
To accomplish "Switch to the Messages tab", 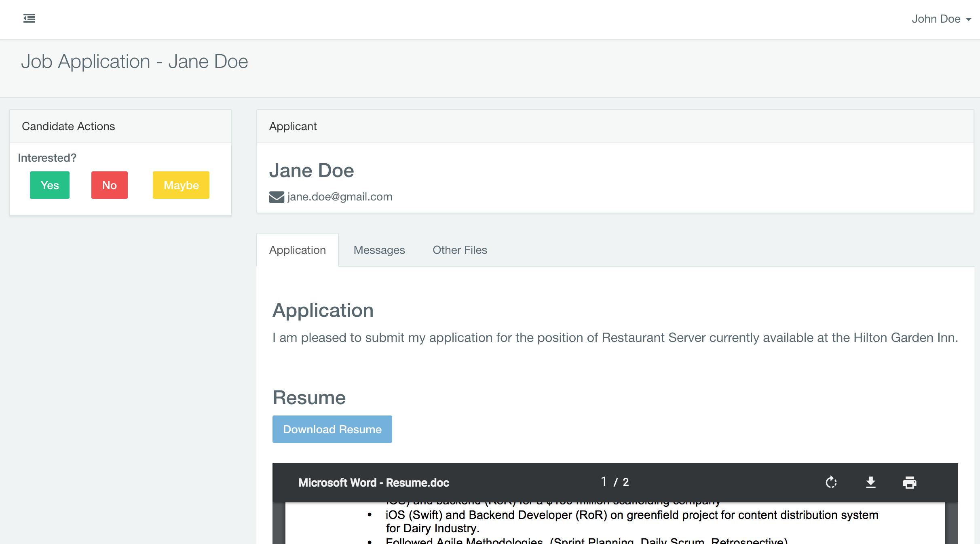I will (x=379, y=250).
